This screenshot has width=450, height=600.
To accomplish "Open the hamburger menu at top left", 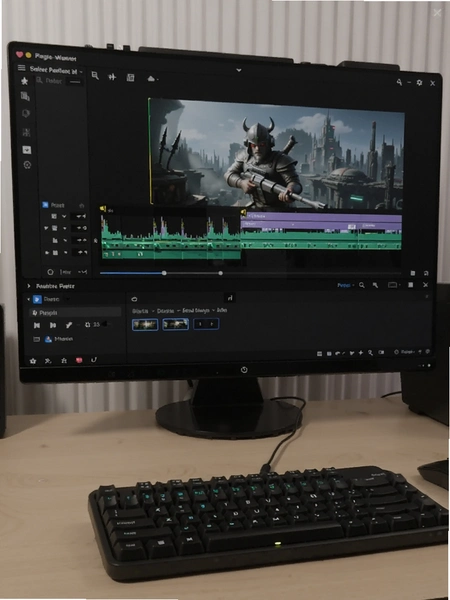I will click(x=22, y=68).
